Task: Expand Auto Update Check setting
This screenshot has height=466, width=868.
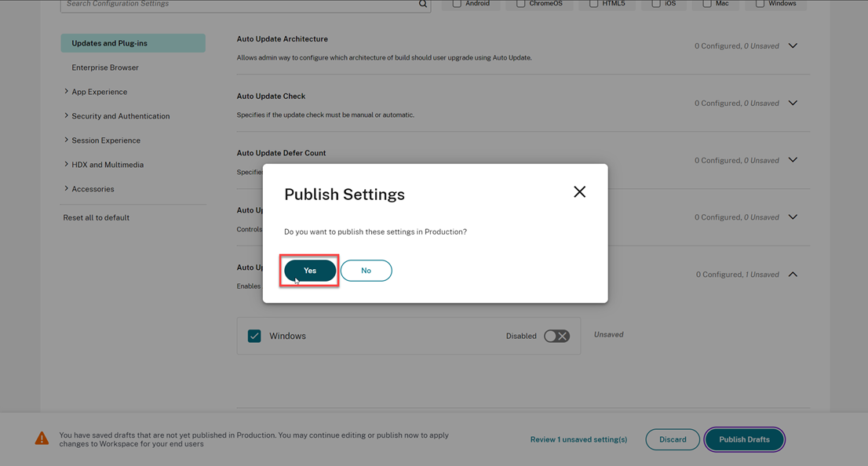Action: click(793, 103)
